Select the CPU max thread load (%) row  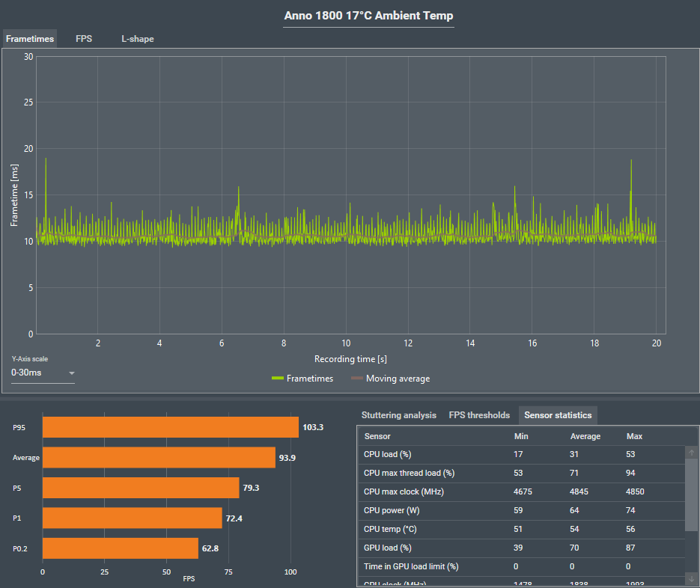tap(521, 473)
